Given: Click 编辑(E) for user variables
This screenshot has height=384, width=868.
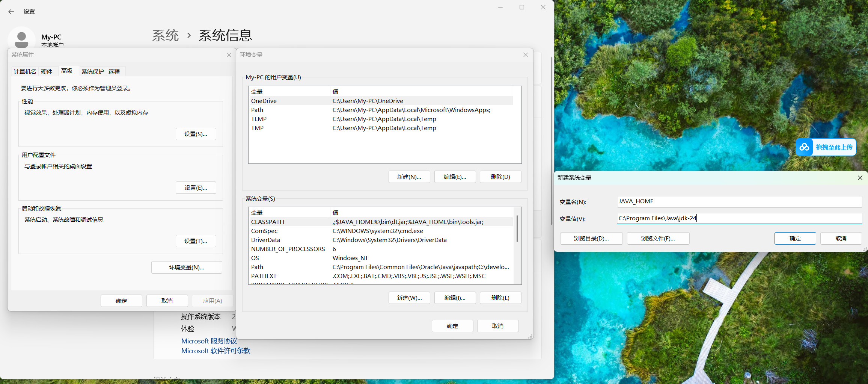Looking at the screenshot, I should 455,177.
